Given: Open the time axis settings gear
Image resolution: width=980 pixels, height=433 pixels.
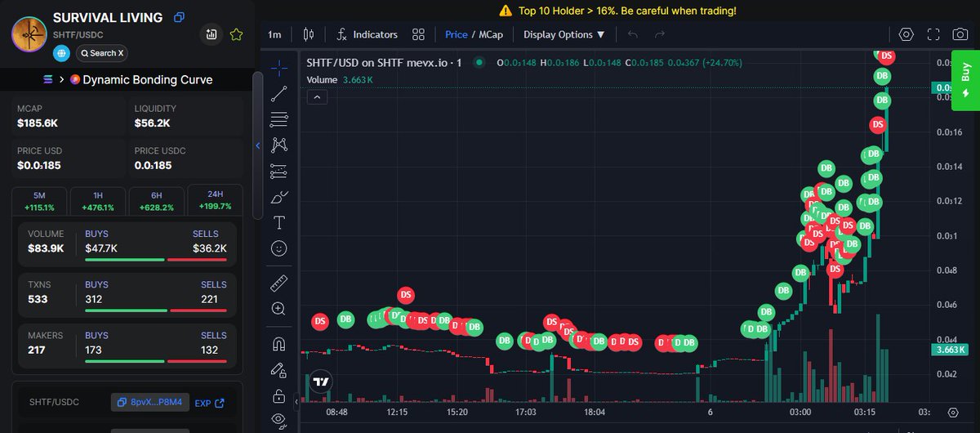Looking at the screenshot, I should [952, 413].
